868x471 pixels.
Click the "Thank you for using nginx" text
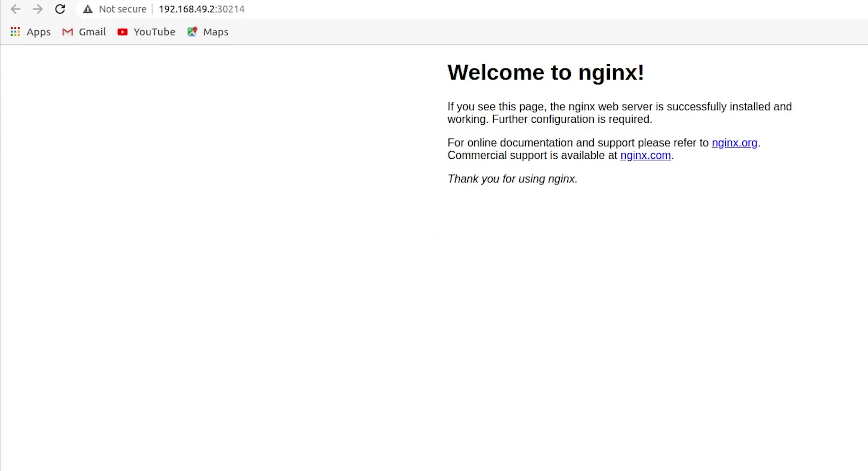(x=512, y=179)
